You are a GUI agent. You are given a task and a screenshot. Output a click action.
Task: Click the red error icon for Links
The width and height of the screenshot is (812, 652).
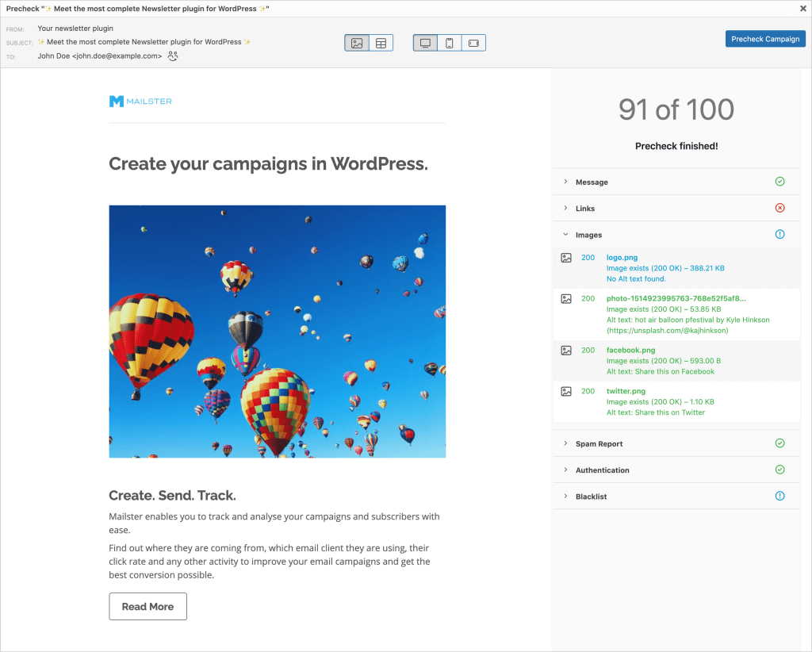pyautogui.click(x=779, y=209)
